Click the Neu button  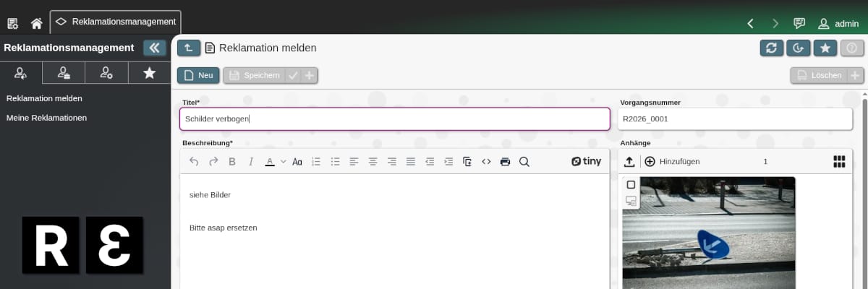tap(198, 75)
